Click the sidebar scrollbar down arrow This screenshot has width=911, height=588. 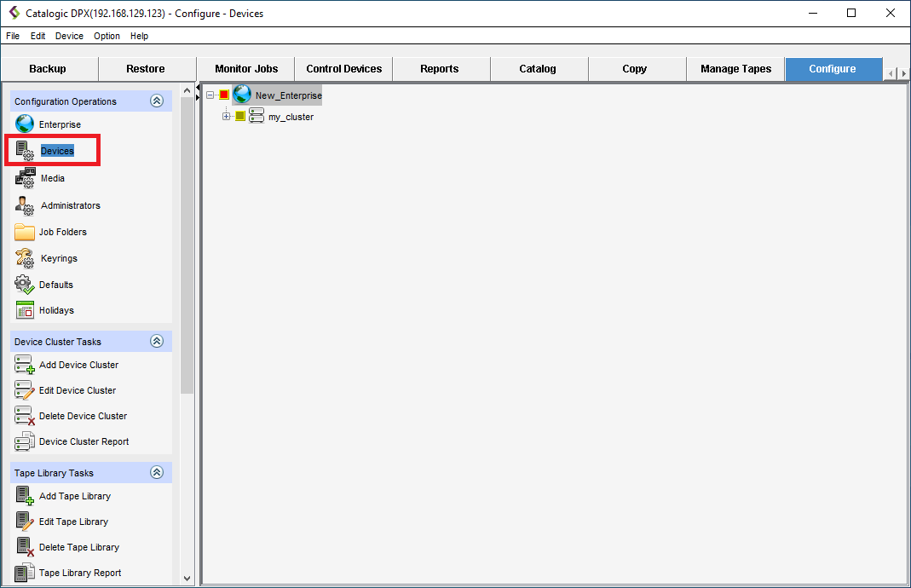[187, 579]
